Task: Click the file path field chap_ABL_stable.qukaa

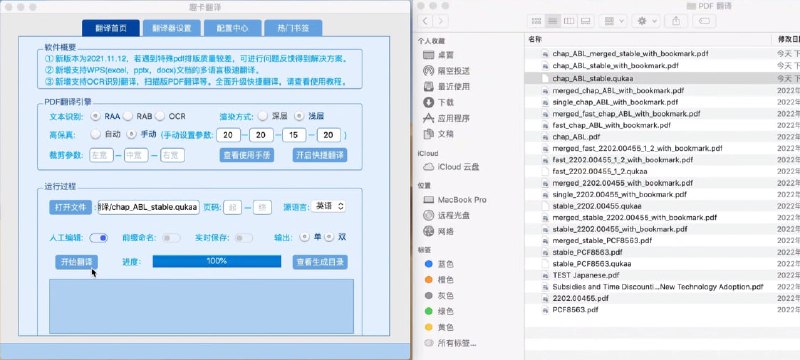Action: (x=148, y=208)
